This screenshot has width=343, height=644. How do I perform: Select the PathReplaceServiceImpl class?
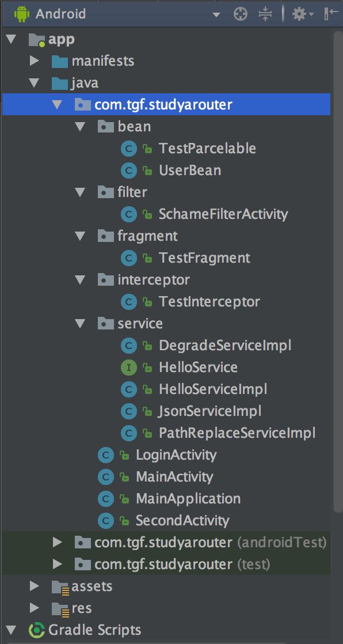(237, 433)
